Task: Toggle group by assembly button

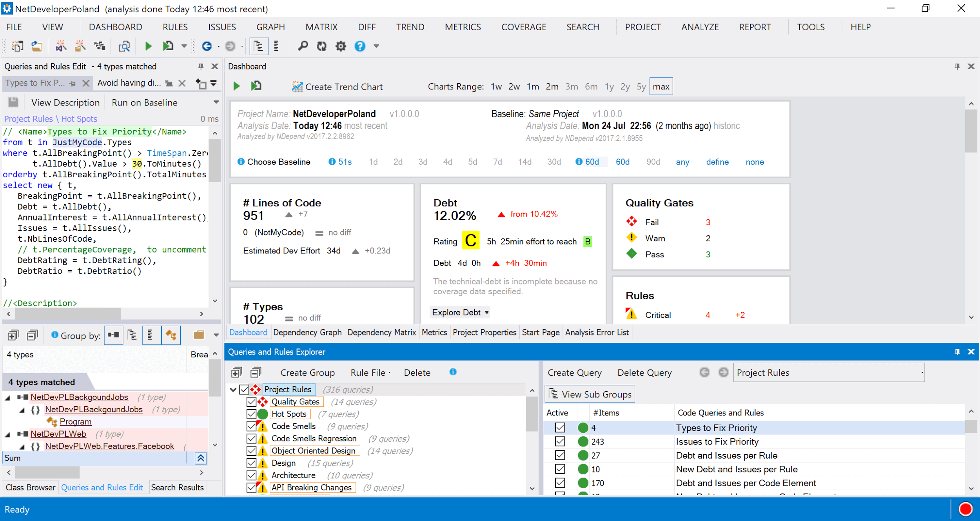Action: 114,335
